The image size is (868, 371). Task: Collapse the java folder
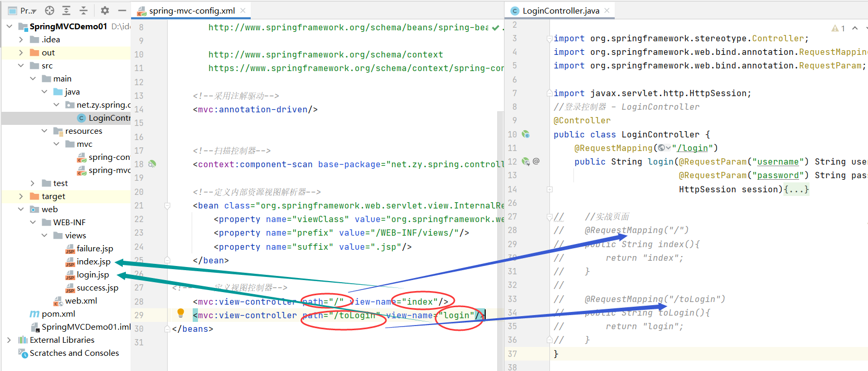[44, 91]
